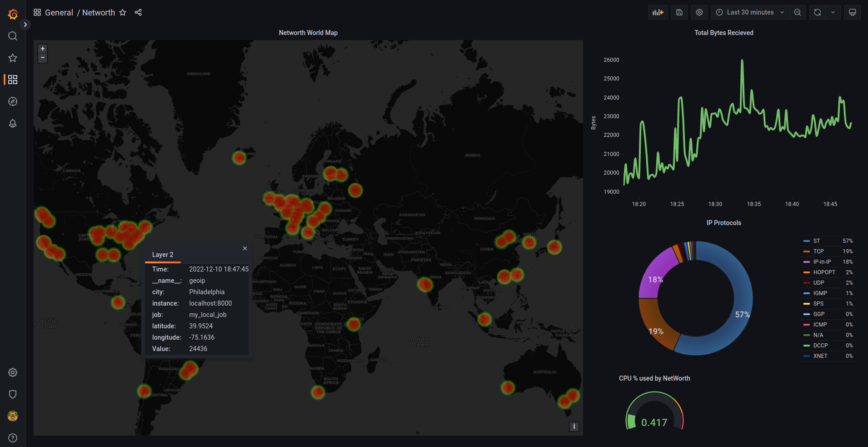Open the Last 30 minutes time picker
Image resolution: width=868 pixels, height=447 pixels.
click(750, 12)
